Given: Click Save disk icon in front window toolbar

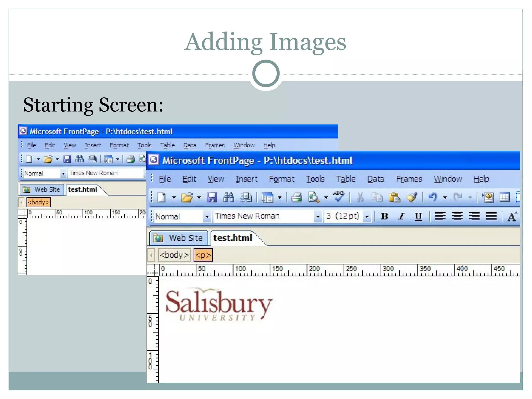Looking at the screenshot, I should tap(212, 197).
